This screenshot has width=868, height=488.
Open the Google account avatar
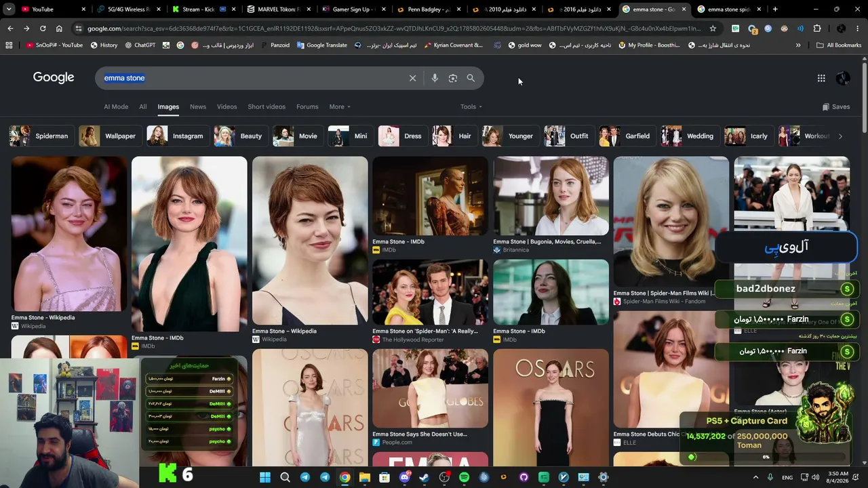tap(843, 78)
